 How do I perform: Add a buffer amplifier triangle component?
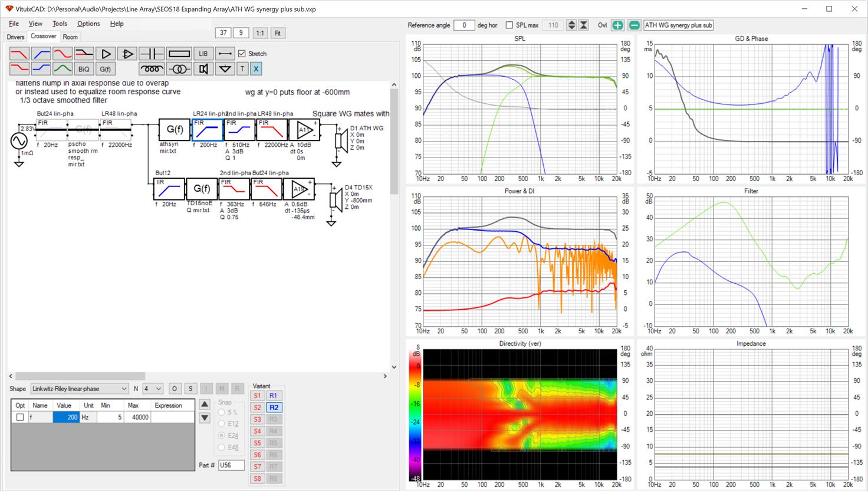click(x=106, y=54)
